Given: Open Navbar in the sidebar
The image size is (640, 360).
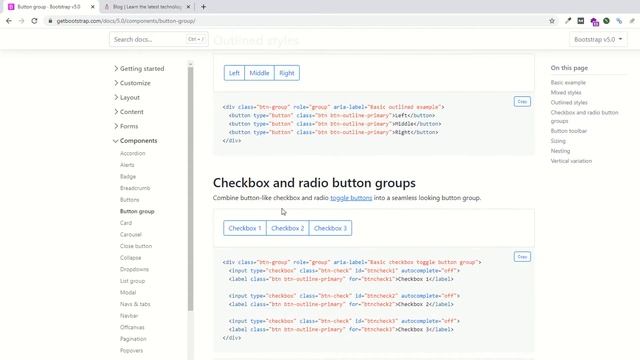Looking at the screenshot, I should (x=129, y=316).
